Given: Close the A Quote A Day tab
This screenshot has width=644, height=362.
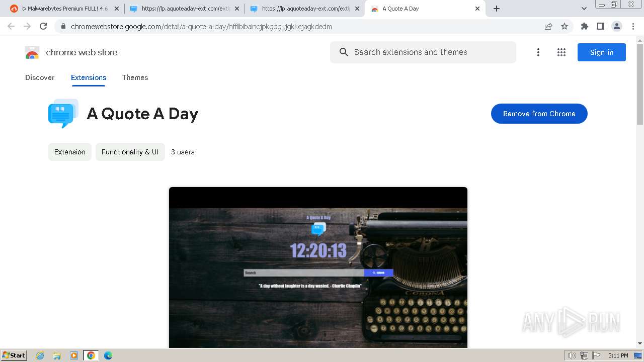Looking at the screenshot, I should [477, 9].
